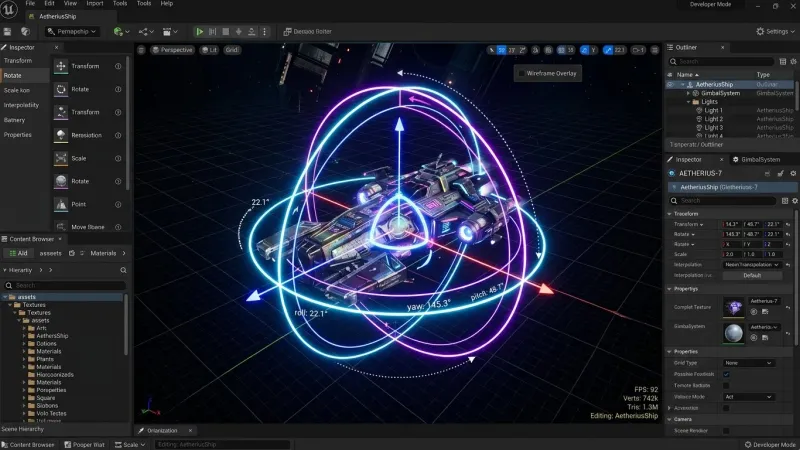Enable the Wireframe Overlay checkbox
This screenshot has width=800, height=450.
point(521,73)
